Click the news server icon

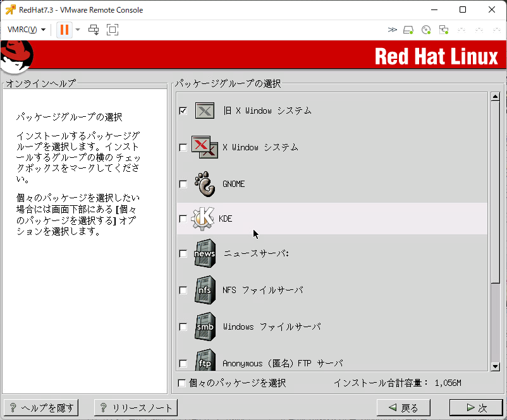[205, 253]
